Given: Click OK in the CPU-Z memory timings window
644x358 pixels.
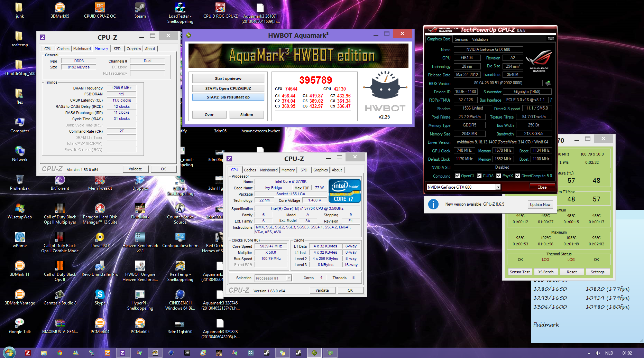Looking at the screenshot, I should [x=163, y=169].
